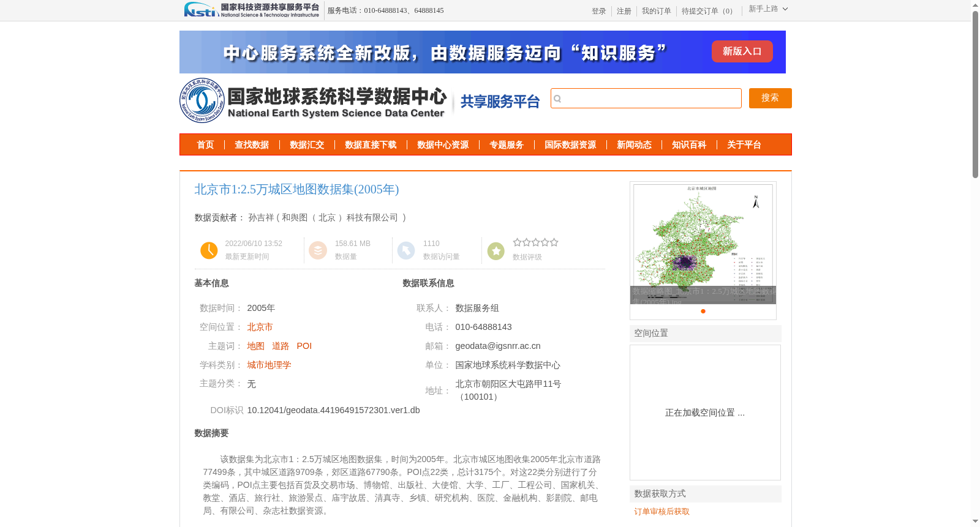Click the 数据服务组 contact name
The height and width of the screenshot is (527, 980).
(477, 308)
